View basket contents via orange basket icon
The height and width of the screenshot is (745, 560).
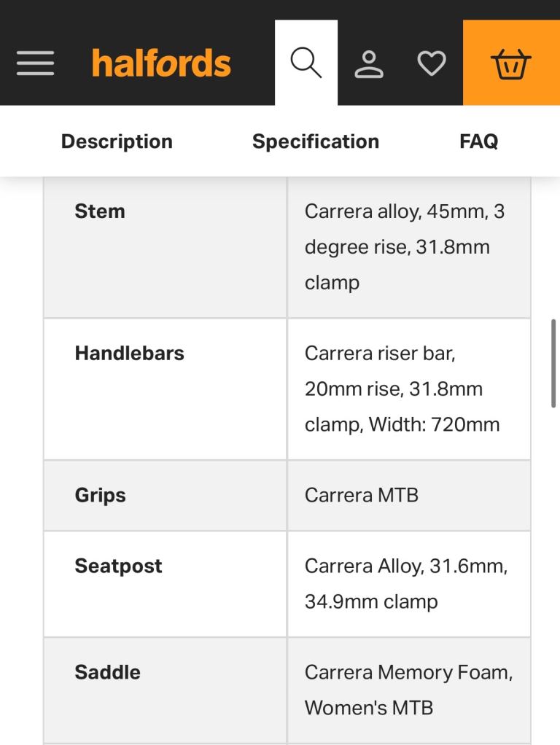pos(510,63)
